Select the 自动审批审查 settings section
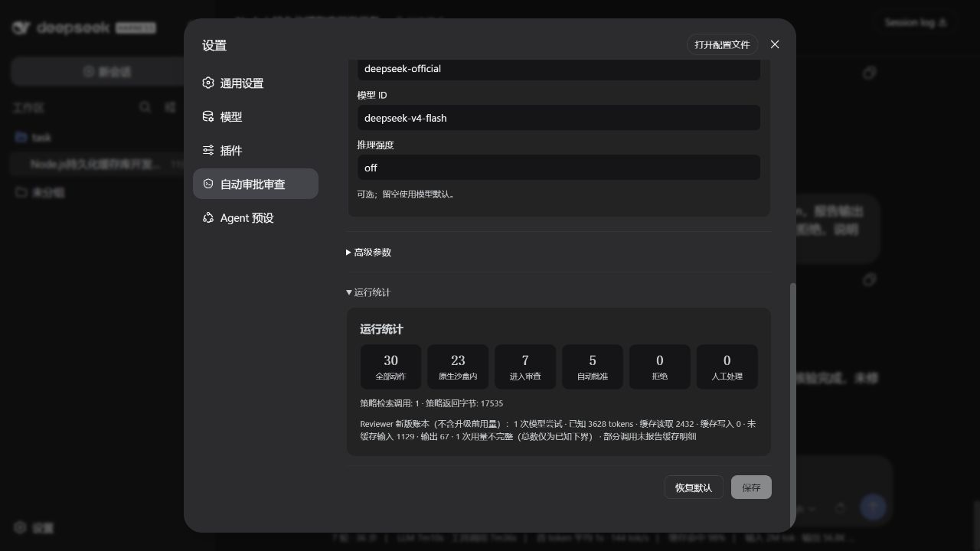The width and height of the screenshot is (980, 551). (x=255, y=184)
